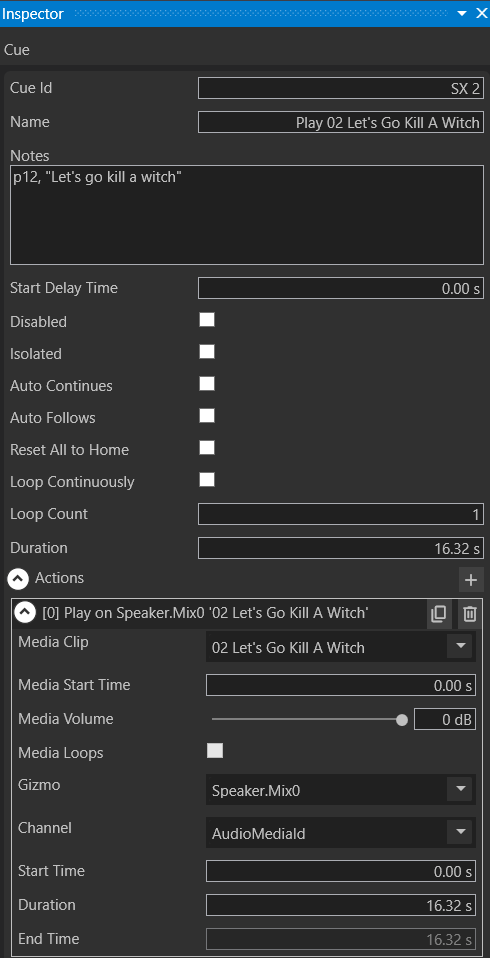490x958 pixels.
Task: Toggle the Media Loops checkbox
Action: (x=215, y=751)
